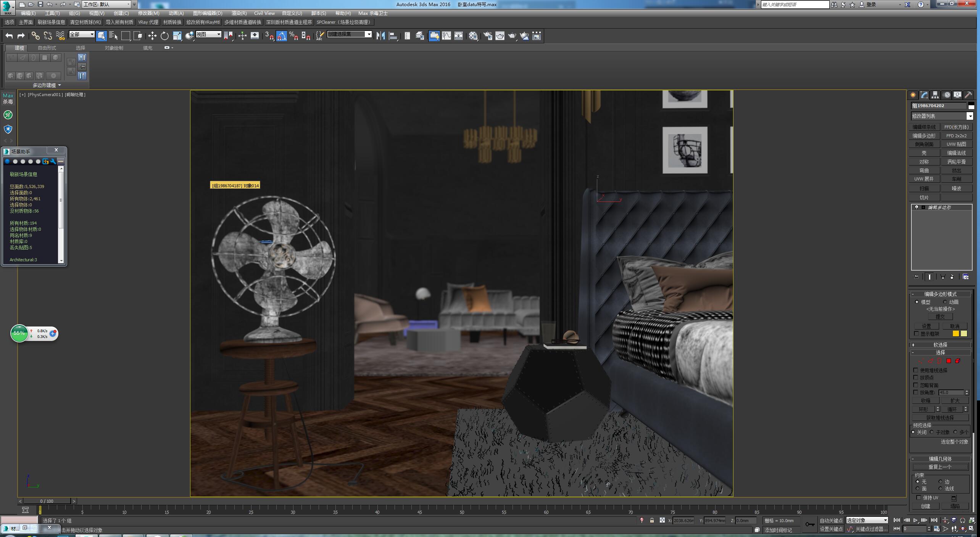Open the 渲染(R) menu
The height and width of the screenshot is (537, 980).
pyautogui.click(x=239, y=13)
